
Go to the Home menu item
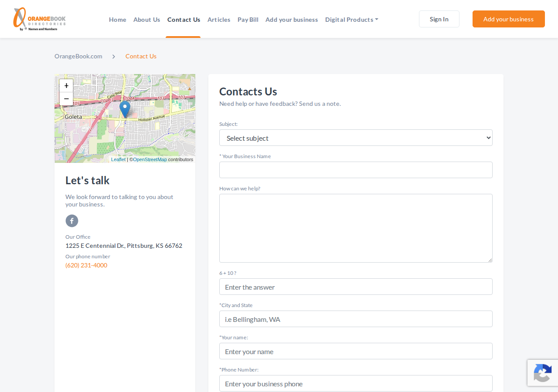118,20
